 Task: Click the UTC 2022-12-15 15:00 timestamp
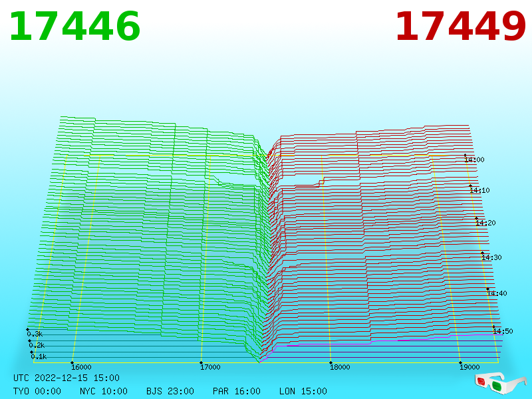[x=66, y=378]
